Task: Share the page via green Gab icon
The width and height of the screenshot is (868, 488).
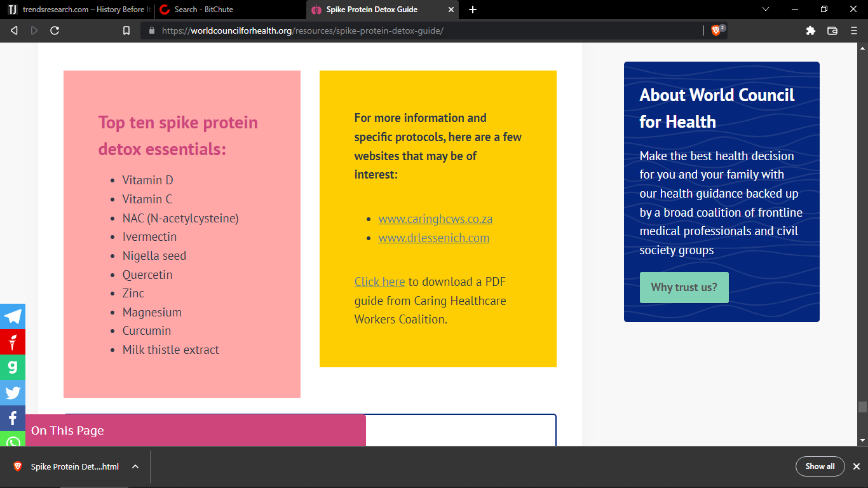Action: coord(13,367)
